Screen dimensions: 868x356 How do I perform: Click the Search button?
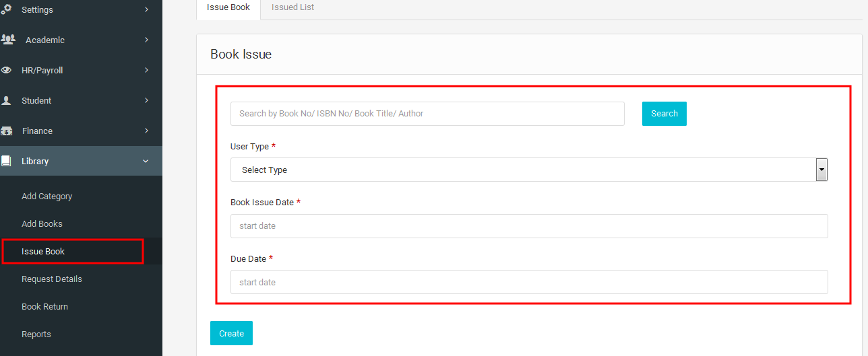click(664, 114)
